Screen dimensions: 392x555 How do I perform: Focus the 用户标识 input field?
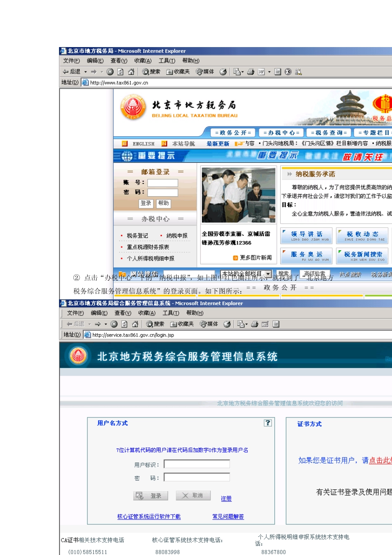(197, 464)
